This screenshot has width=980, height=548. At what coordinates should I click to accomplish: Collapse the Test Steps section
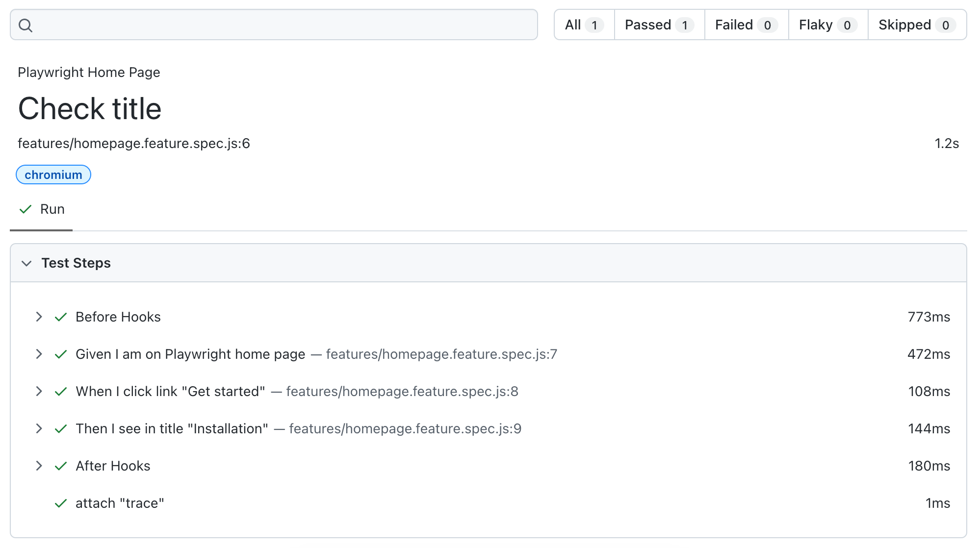[x=27, y=263]
